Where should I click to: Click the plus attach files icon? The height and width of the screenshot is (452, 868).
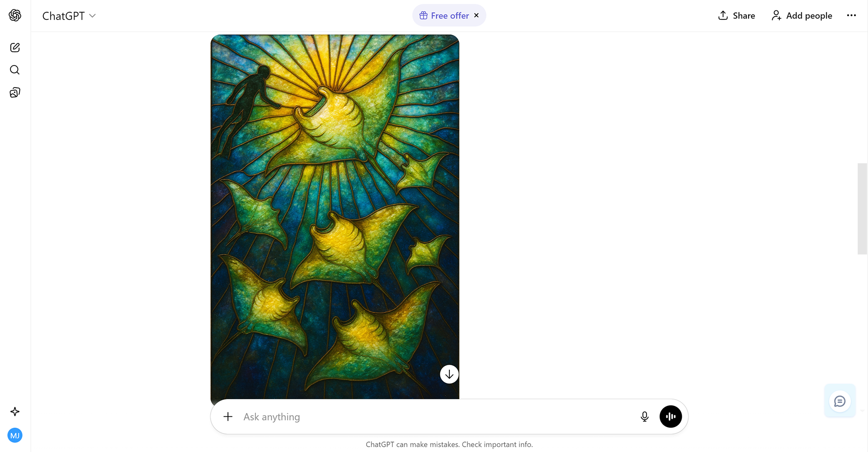tap(228, 417)
